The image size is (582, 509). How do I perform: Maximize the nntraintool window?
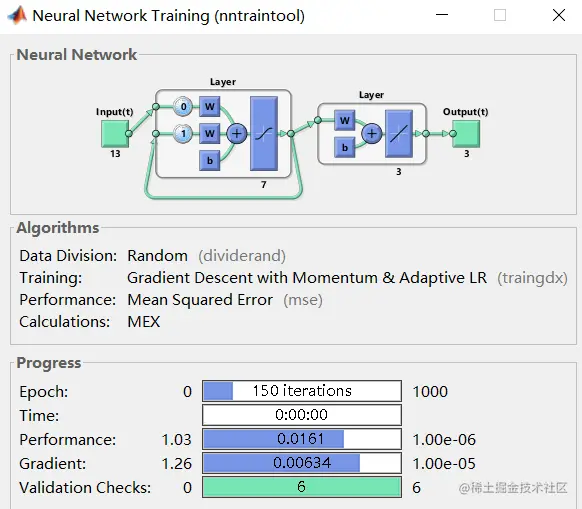coord(500,15)
